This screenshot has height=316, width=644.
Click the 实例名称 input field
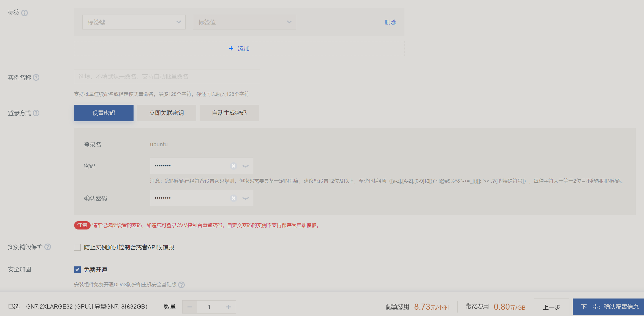pyautogui.click(x=167, y=77)
